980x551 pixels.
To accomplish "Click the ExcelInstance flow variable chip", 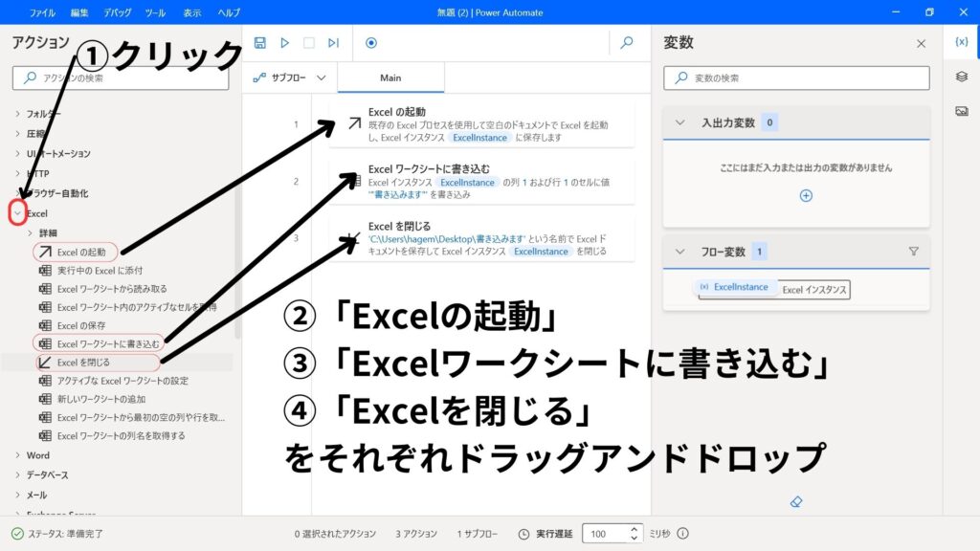I will (x=735, y=287).
